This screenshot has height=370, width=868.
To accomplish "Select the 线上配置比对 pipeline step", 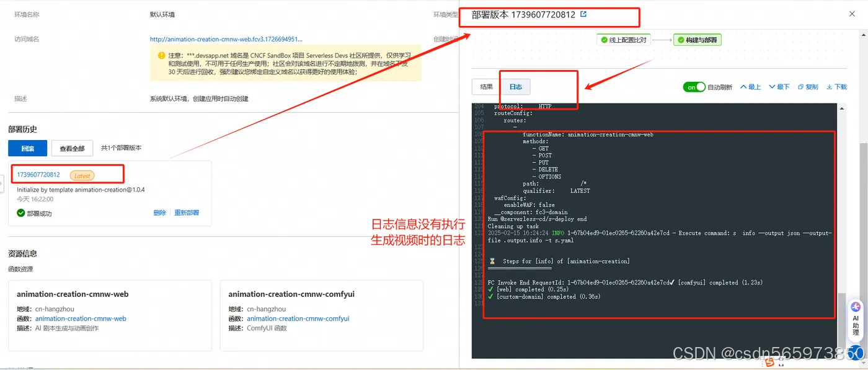I will tap(624, 40).
